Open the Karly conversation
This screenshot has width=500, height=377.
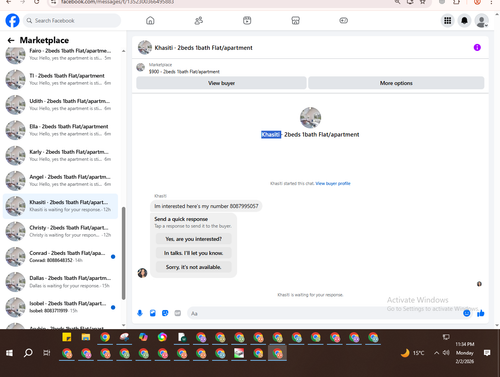tap(60, 155)
